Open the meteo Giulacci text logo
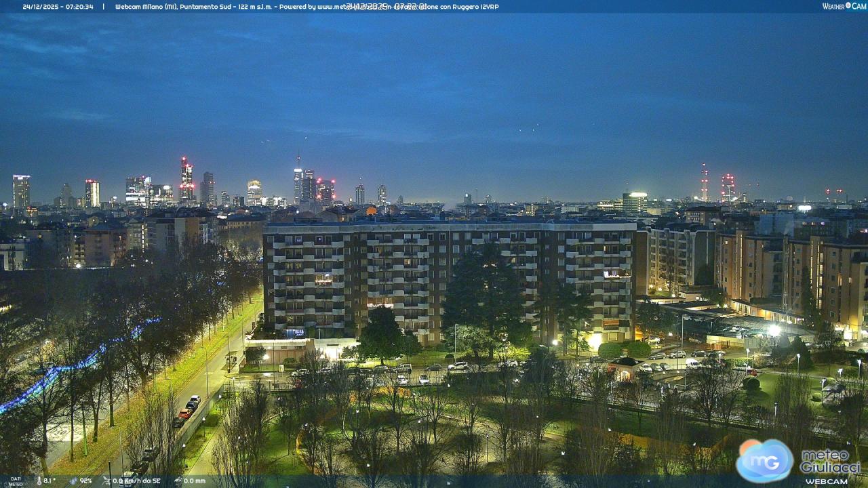868x488 pixels. [830, 462]
